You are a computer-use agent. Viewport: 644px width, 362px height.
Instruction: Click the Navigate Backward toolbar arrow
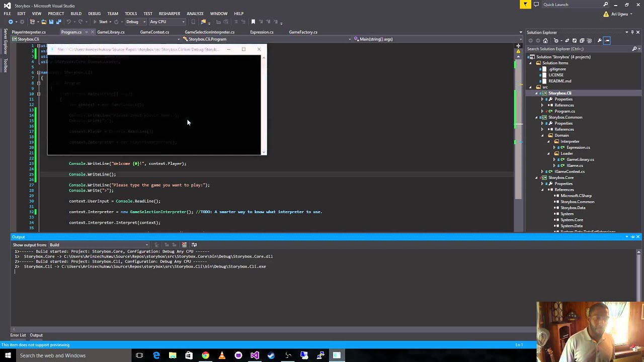11,22
